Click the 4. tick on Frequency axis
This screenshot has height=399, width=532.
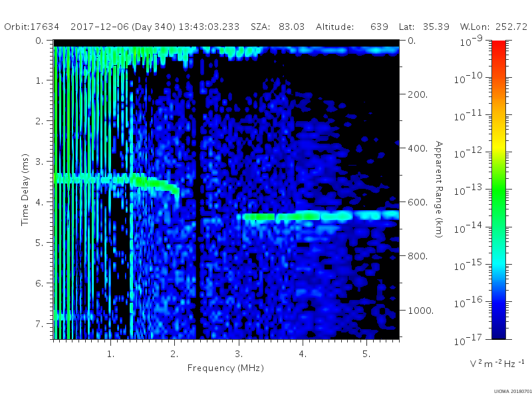coord(303,354)
